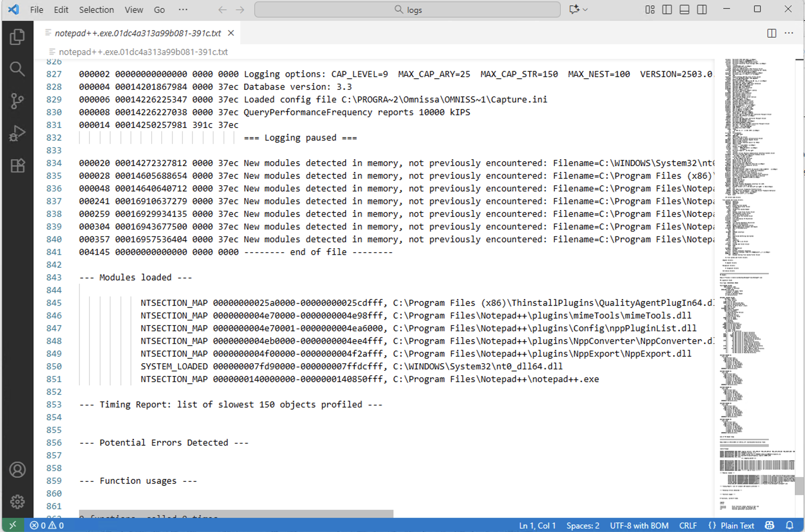
Task: Click the vertical scrollbar thumb in the editor
Action: click(x=799, y=486)
